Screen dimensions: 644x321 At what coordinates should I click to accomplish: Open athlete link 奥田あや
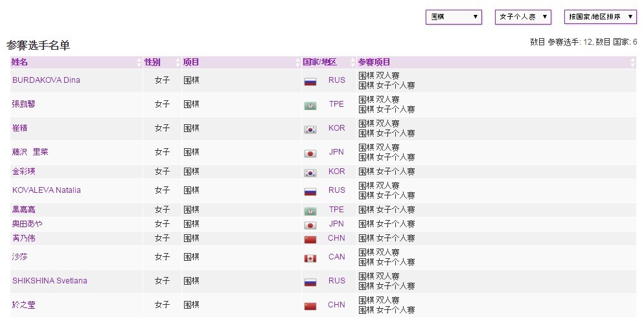point(28,224)
